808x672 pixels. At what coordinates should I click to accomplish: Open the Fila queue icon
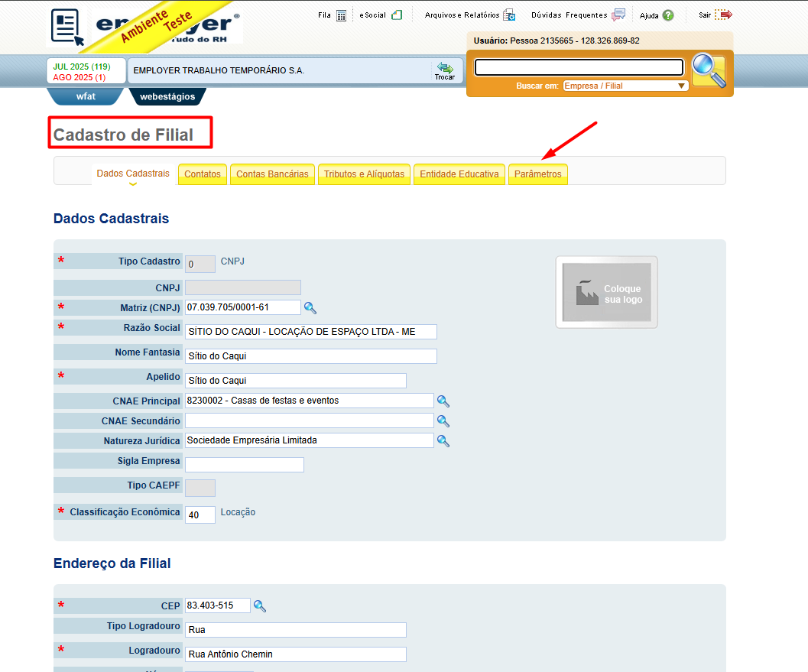coord(341,15)
